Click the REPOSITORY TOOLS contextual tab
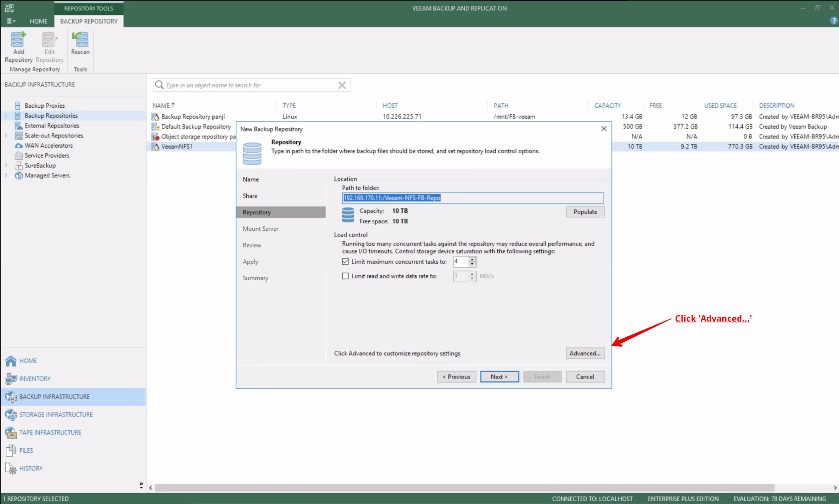Viewport: 839px width, 504px height. pyautogui.click(x=89, y=8)
